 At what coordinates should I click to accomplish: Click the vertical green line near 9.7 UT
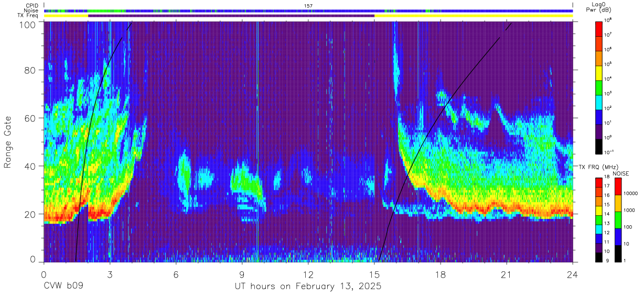pos(257,141)
